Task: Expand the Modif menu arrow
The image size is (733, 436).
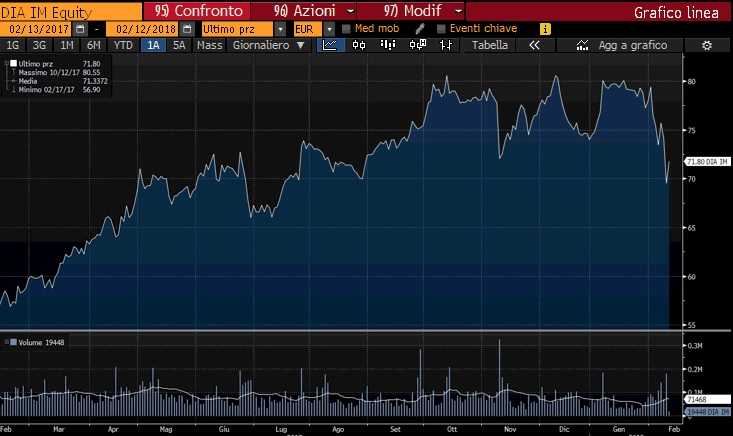Action: (459, 11)
